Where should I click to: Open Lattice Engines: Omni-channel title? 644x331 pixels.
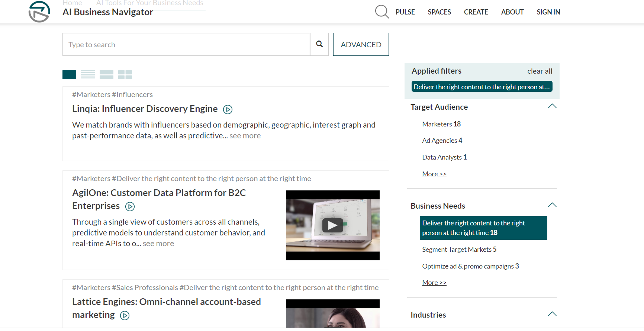(167, 308)
